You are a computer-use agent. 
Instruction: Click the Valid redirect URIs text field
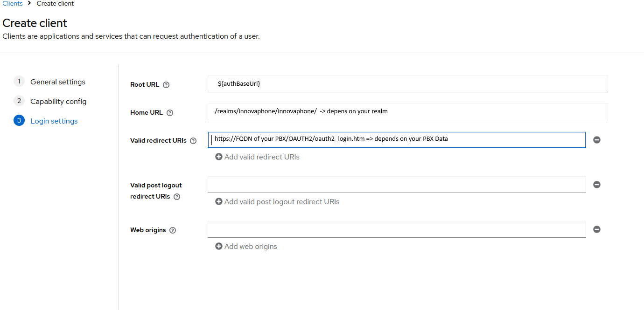tap(397, 140)
